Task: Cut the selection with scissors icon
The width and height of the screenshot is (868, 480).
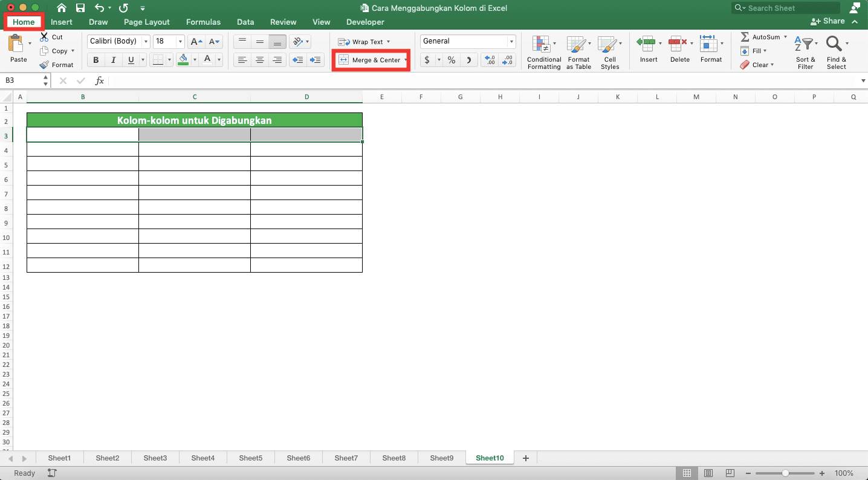Action: 44,37
